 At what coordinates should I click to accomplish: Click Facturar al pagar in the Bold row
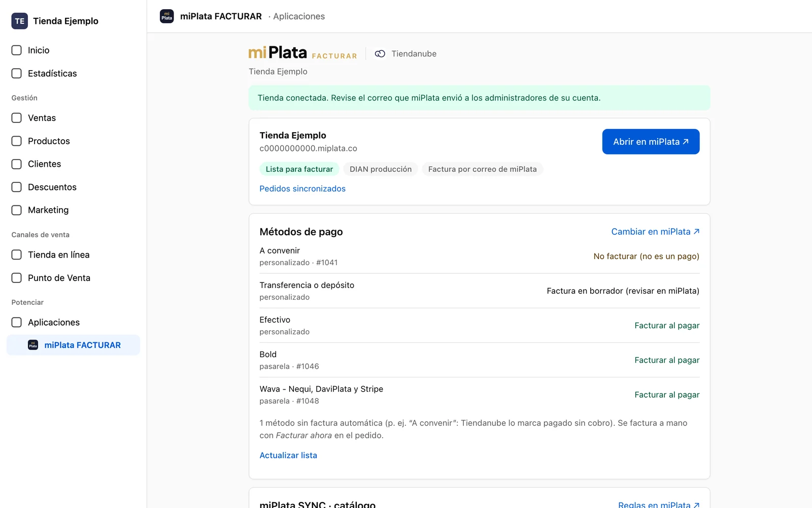click(667, 360)
